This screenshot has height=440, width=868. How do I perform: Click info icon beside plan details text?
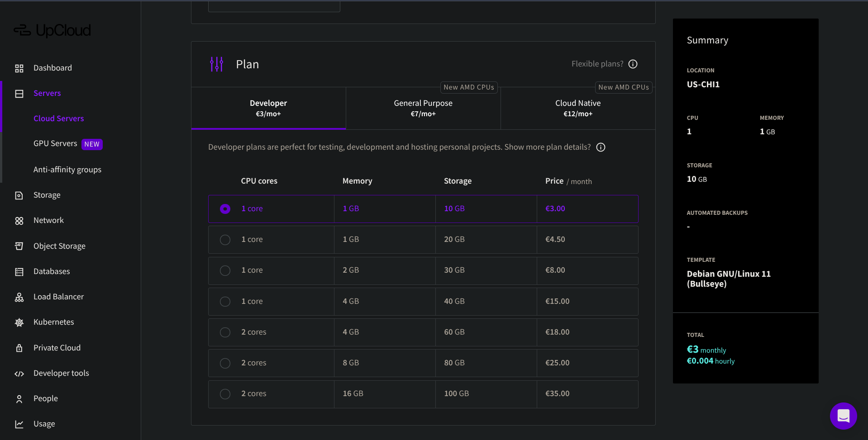(x=601, y=147)
